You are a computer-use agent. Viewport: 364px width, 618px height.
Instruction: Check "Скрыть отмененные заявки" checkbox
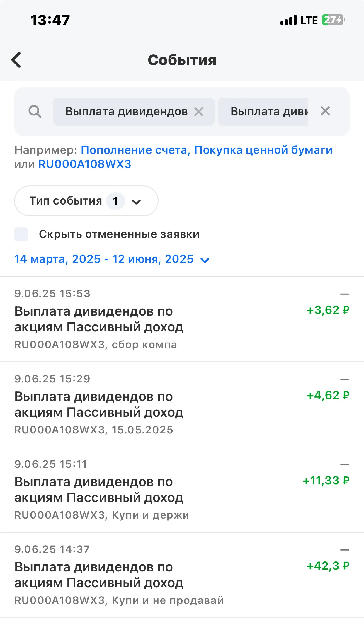point(21,234)
